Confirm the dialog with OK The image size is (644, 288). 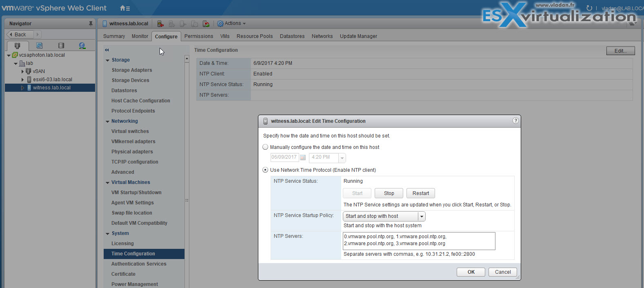click(x=471, y=272)
